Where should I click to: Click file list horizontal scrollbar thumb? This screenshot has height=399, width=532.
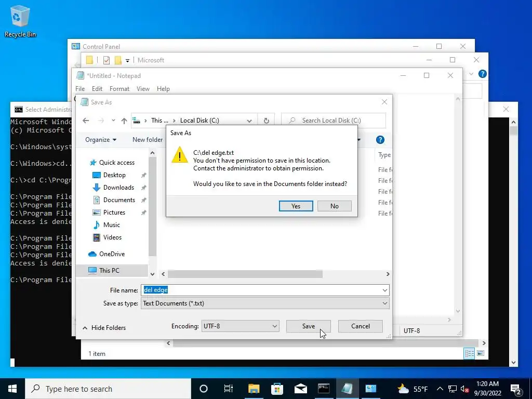pos(245,274)
